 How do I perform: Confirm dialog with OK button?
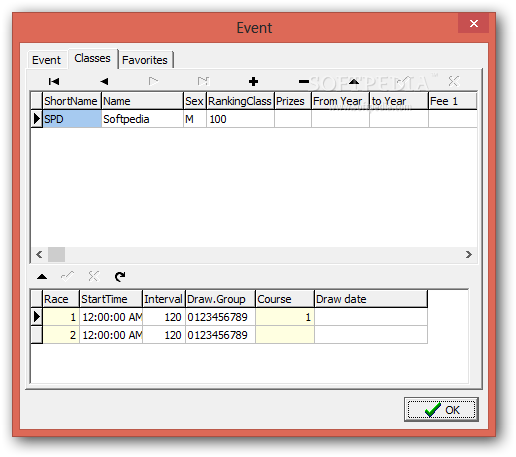pyautogui.click(x=441, y=409)
